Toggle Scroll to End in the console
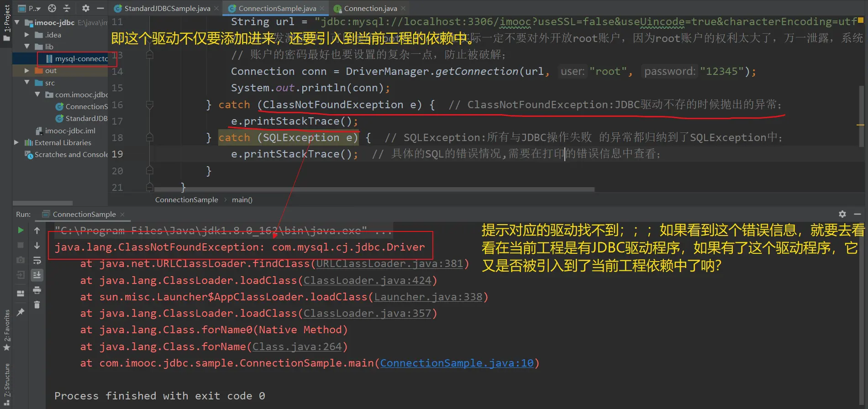868x409 pixels. [x=37, y=275]
